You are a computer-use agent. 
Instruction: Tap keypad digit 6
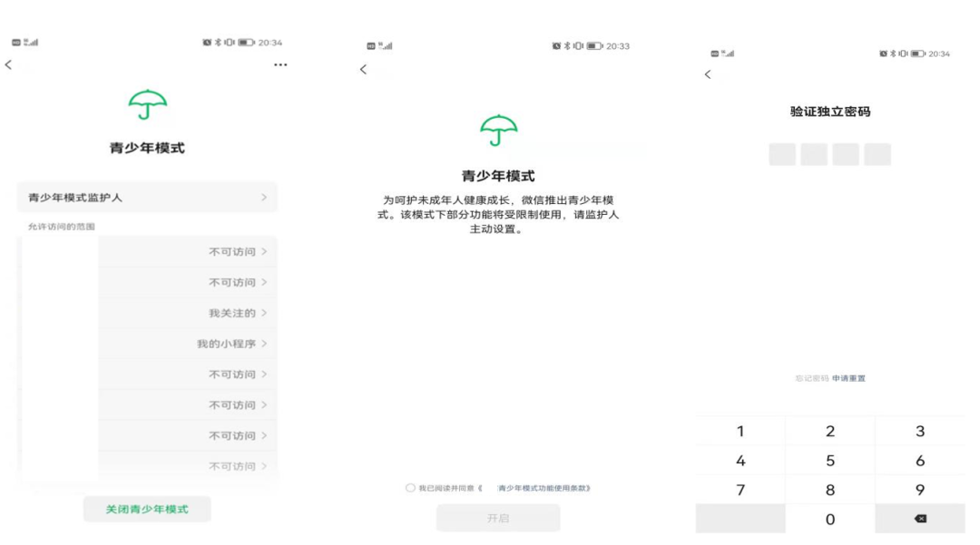(x=920, y=460)
